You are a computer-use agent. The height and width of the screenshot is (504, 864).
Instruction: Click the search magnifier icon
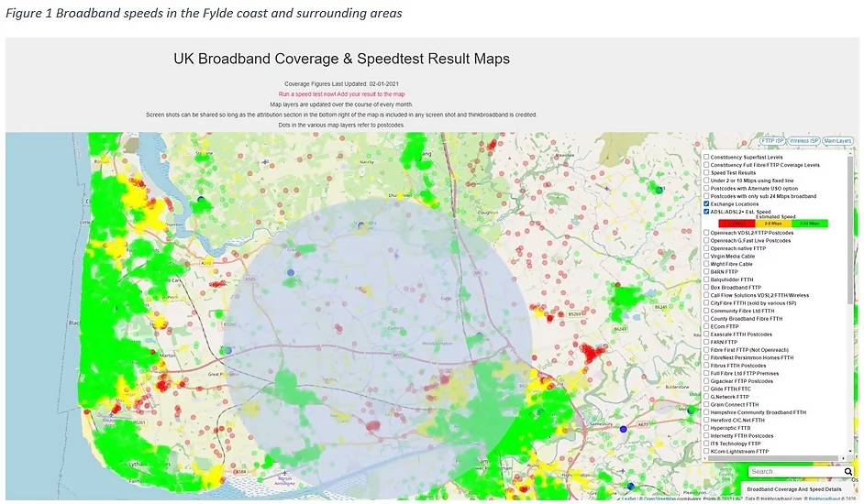coord(848,472)
